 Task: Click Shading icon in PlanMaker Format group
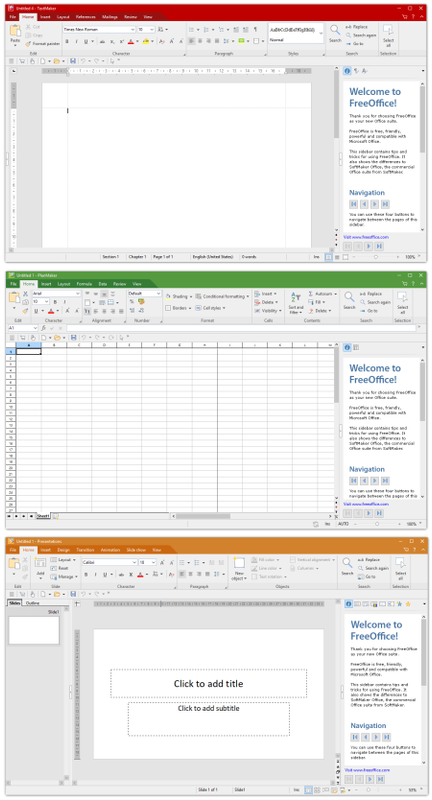point(168,296)
